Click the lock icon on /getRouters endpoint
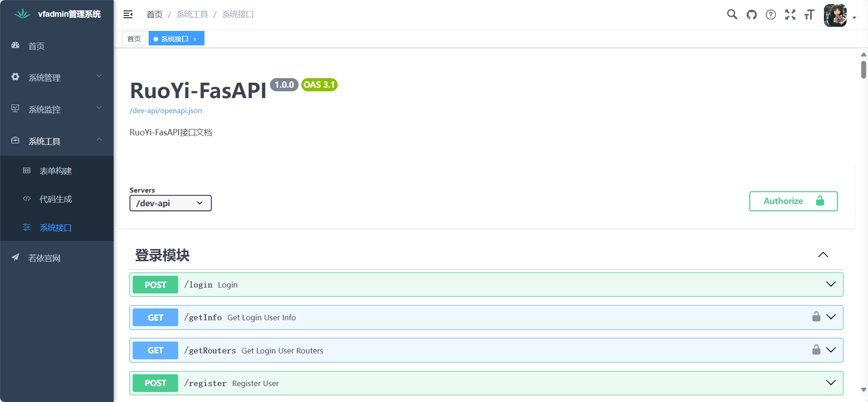 point(816,350)
